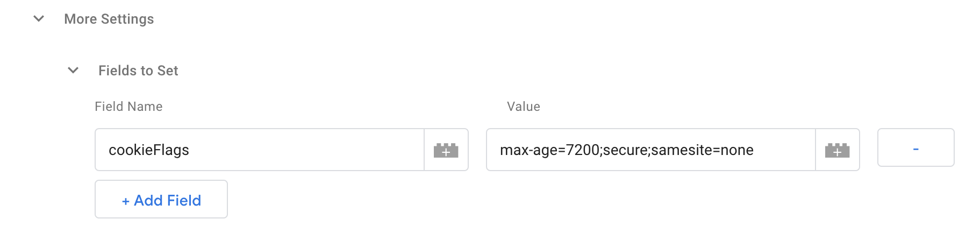The height and width of the screenshot is (247, 980).
Task: Click the More Settings heading text
Action: pyautogui.click(x=109, y=19)
